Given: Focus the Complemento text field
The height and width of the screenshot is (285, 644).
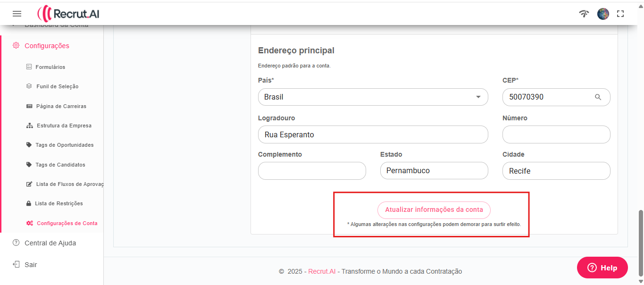Looking at the screenshot, I should pos(312,171).
